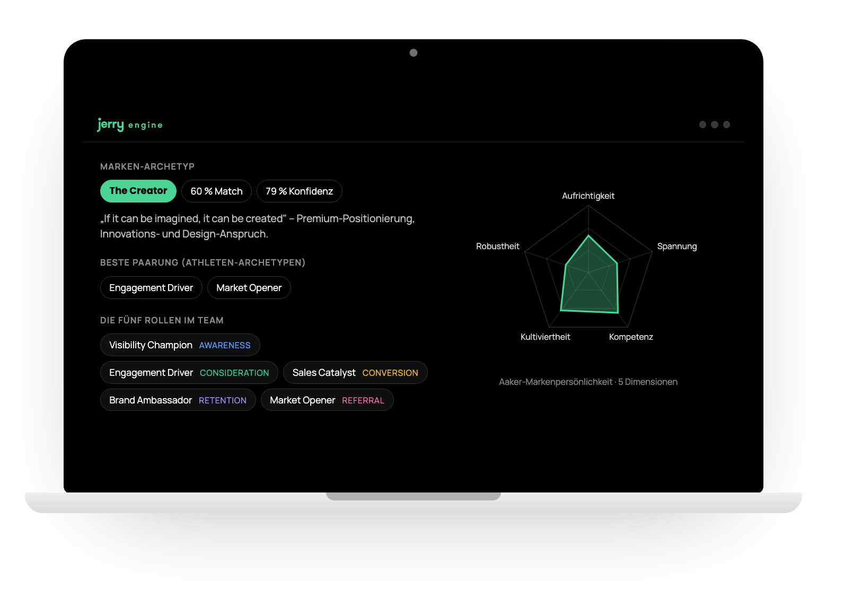Click the Aaker-Markenpersönlichkeit caption
Image resolution: width=844 pixels, height=616 pixels.
point(588,382)
